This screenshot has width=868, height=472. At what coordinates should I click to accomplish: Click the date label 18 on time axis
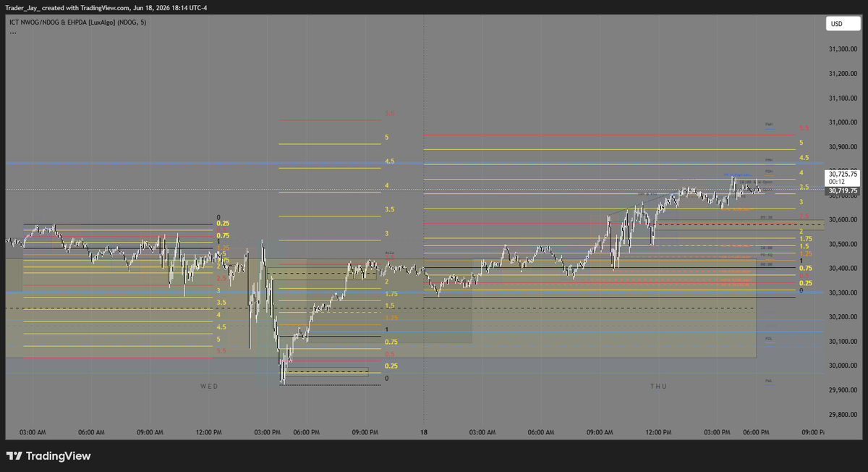click(x=424, y=432)
